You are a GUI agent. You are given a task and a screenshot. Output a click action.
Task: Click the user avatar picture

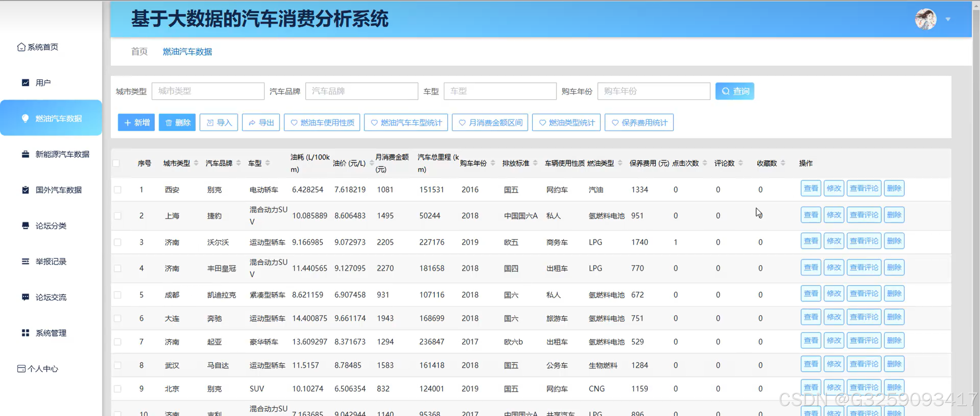(x=926, y=19)
